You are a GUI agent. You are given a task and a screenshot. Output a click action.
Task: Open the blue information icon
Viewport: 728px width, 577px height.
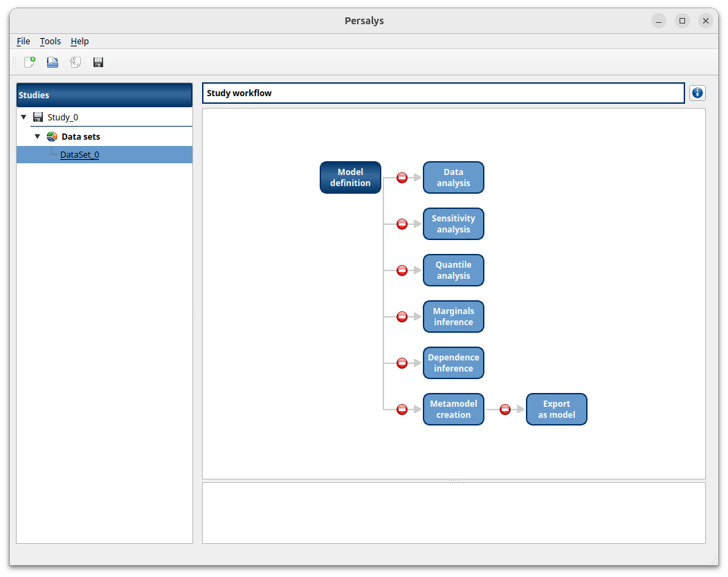[x=698, y=93]
